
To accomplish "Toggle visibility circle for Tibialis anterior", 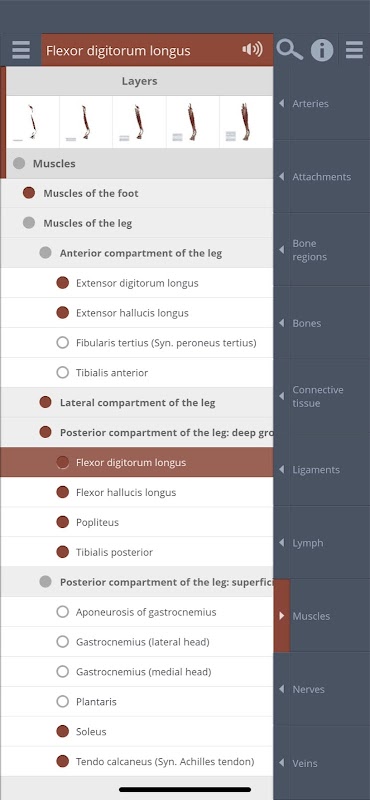I will [62, 372].
